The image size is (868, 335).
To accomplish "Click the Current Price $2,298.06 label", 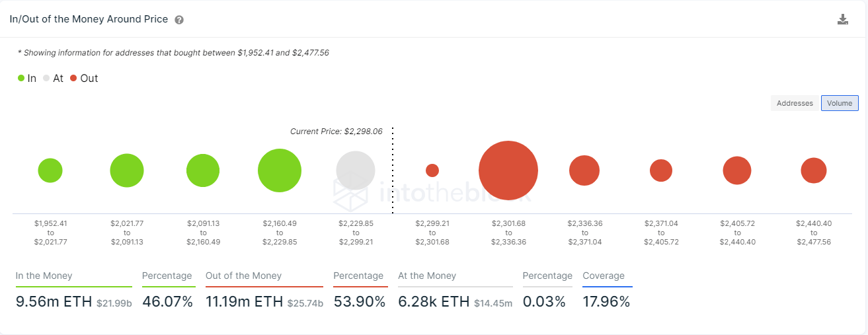I will tap(336, 131).
